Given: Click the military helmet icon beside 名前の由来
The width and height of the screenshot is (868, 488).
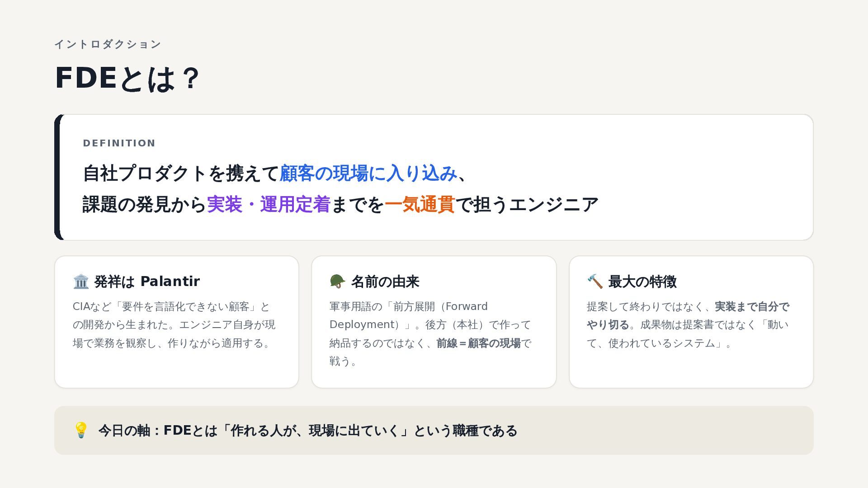Looking at the screenshot, I should 338,282.
